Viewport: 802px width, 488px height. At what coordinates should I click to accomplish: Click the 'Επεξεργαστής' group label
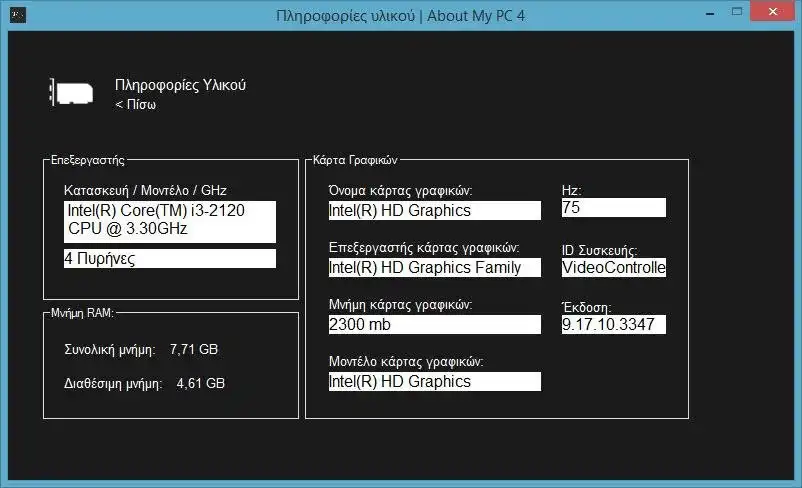click(x=87, y=160)
